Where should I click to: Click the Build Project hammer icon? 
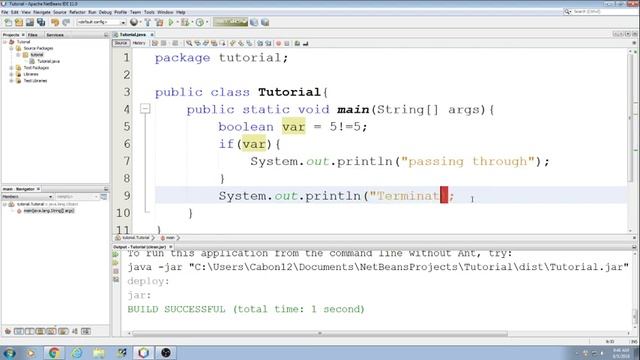coord(148,22)
